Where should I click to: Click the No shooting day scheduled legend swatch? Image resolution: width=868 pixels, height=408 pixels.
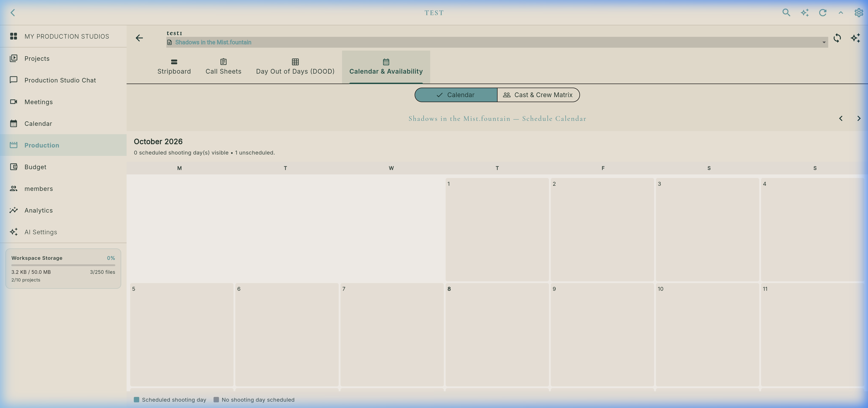(216, 400)
